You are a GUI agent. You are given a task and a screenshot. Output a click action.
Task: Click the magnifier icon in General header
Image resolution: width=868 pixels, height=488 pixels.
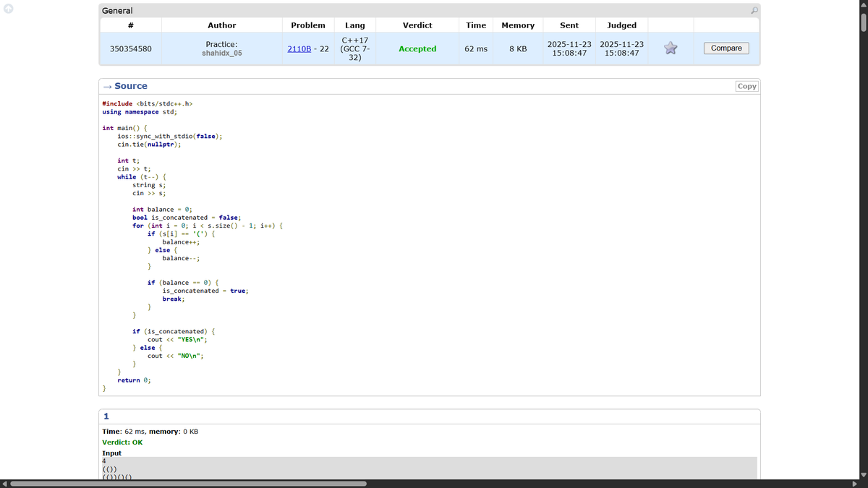[754, 10]
